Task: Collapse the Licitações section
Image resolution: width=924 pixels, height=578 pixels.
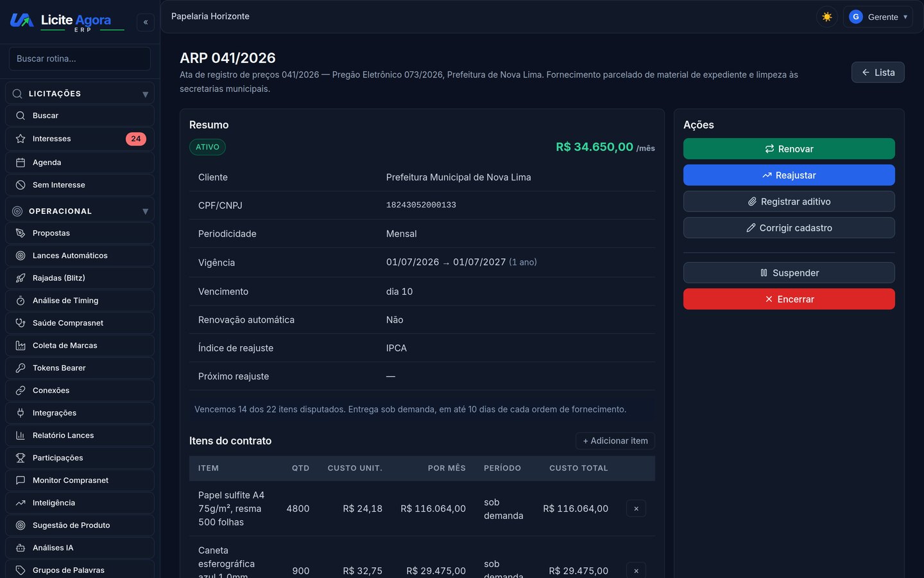Action: (80, 94)
